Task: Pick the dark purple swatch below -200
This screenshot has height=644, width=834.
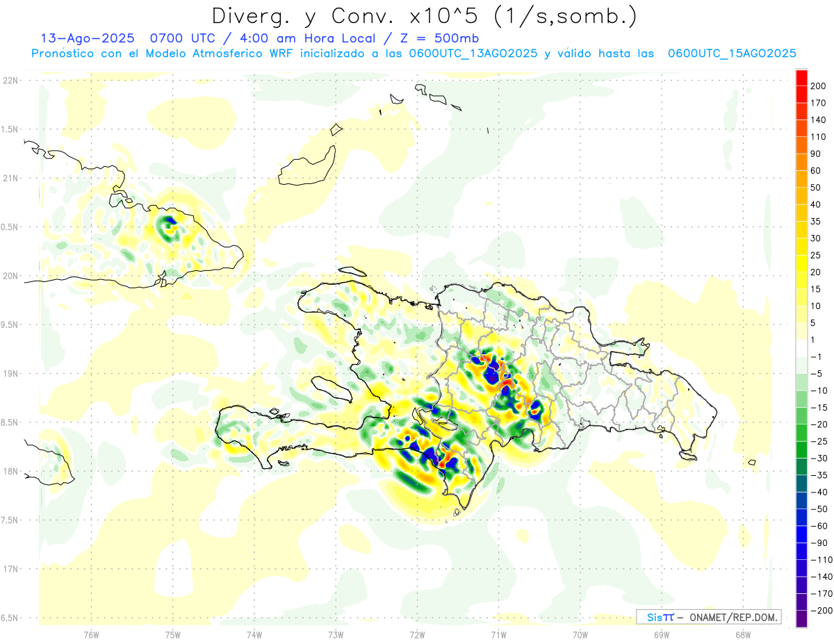Action: 801,618
